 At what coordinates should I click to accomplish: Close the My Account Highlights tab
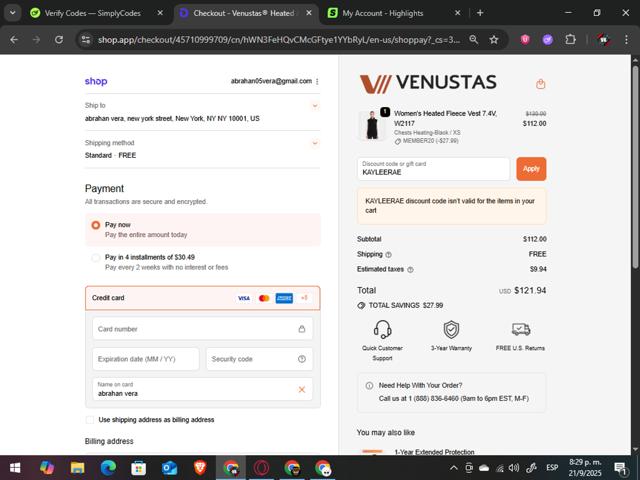click(x=458, y=13)
